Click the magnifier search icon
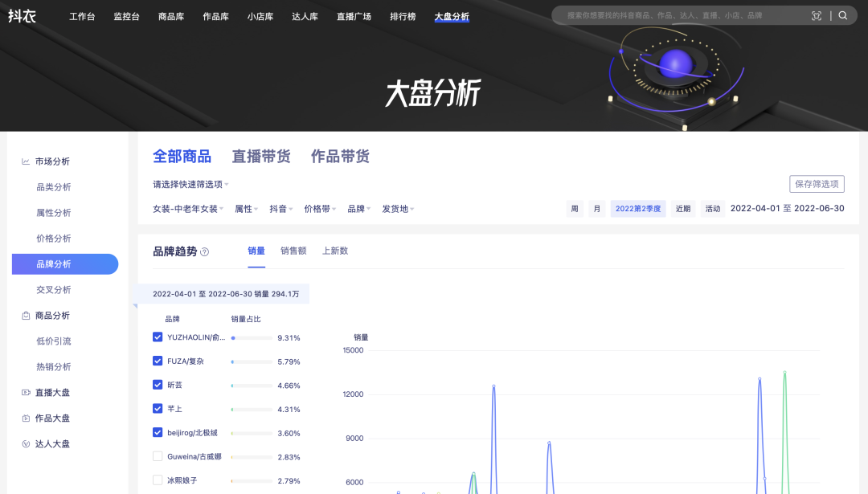The image size is (868, 494). click(x=843, y=15)
